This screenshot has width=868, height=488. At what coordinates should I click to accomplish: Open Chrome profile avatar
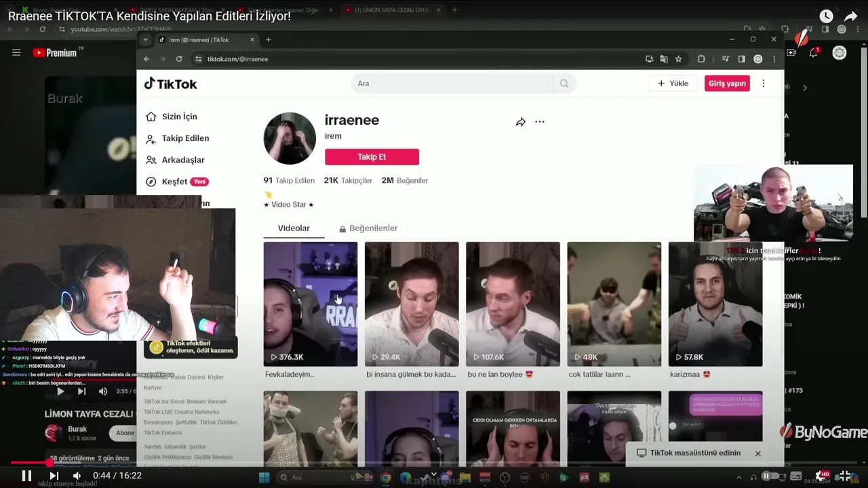pyautogui.click(x=758, y=59)
